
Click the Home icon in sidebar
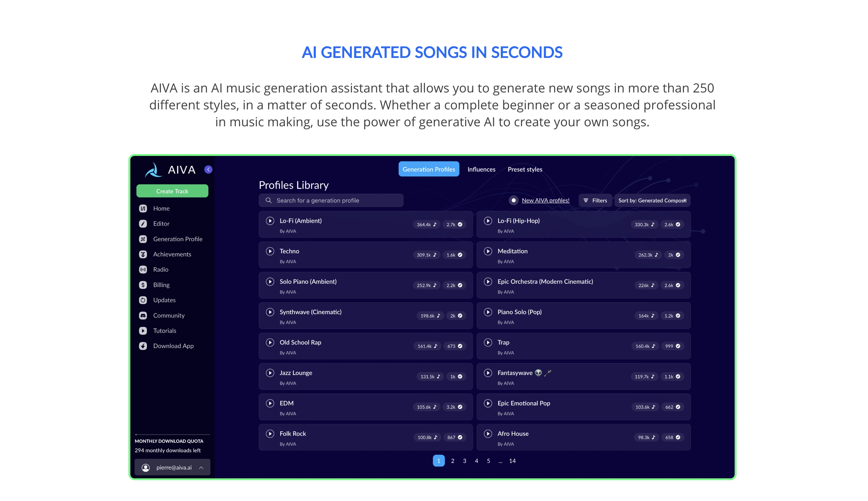pos(143,208)
